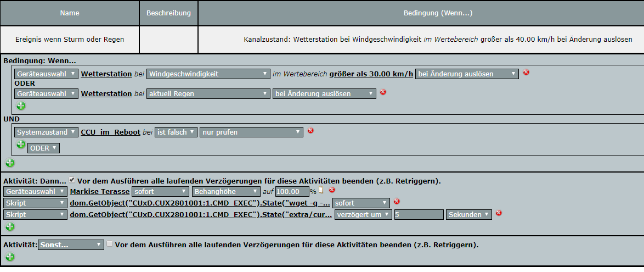Screen dimensions: 644x272
Task: Remove the Markise Terasse activity
Action: 332,190
